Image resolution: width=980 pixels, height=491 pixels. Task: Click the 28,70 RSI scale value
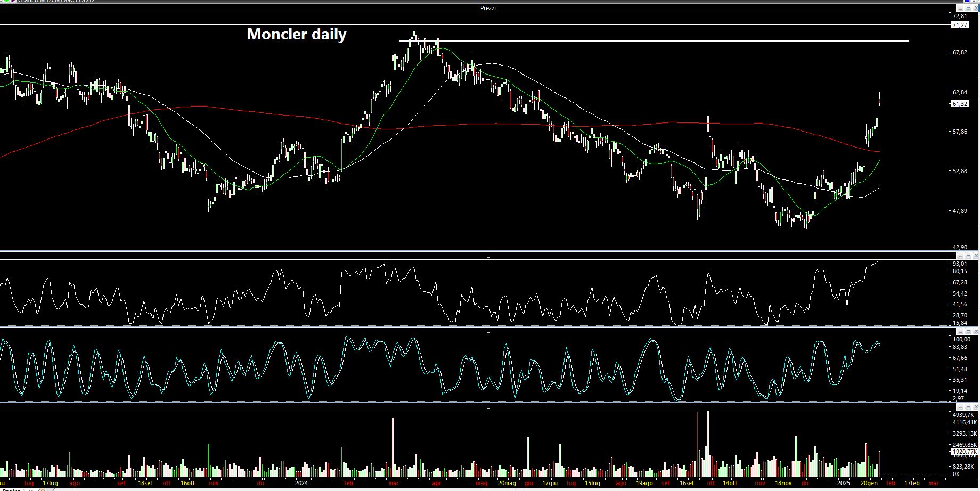tap(960, 315)
